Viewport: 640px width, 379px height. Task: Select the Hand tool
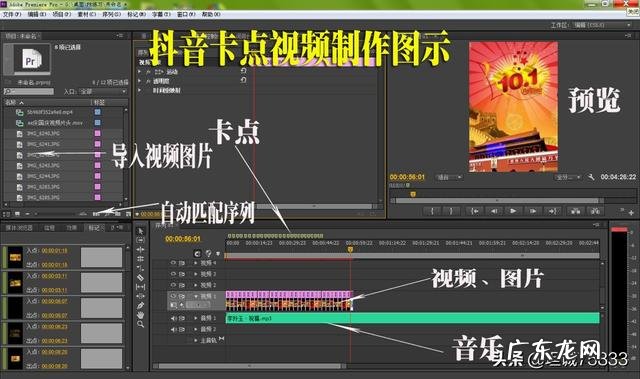(x=140, y=315)
